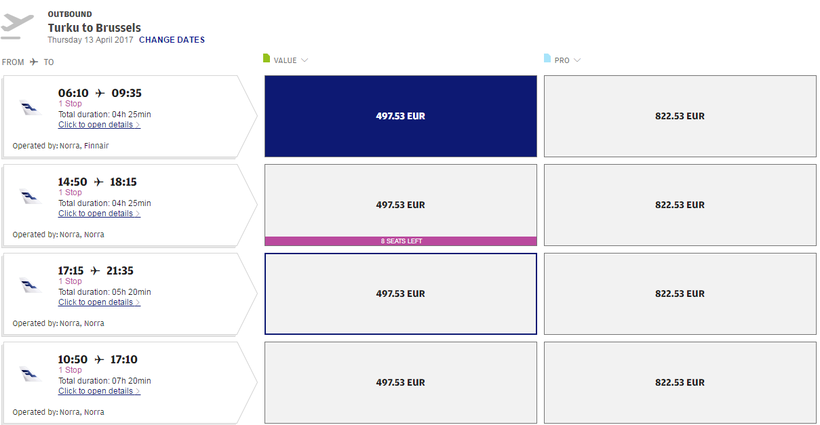Open details for the 14:50 flight

coord(99,214)
